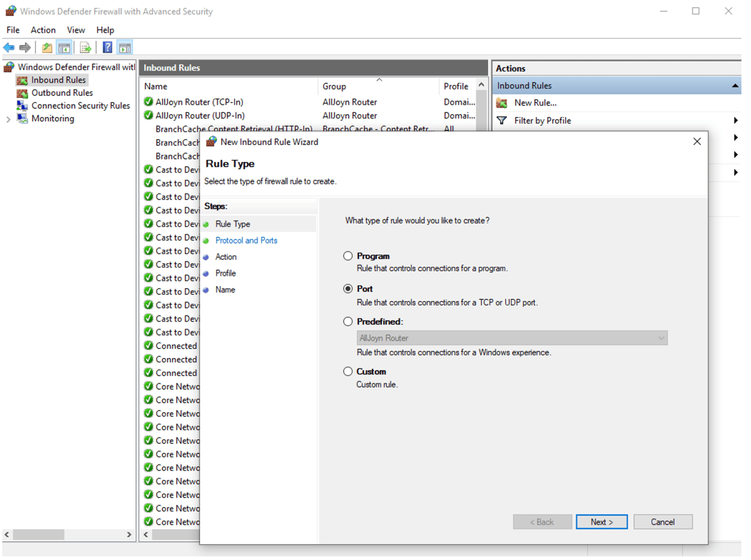Click the Cancel button in the wizard
This screenshot has width=751, height=560.
coord(663,522)
